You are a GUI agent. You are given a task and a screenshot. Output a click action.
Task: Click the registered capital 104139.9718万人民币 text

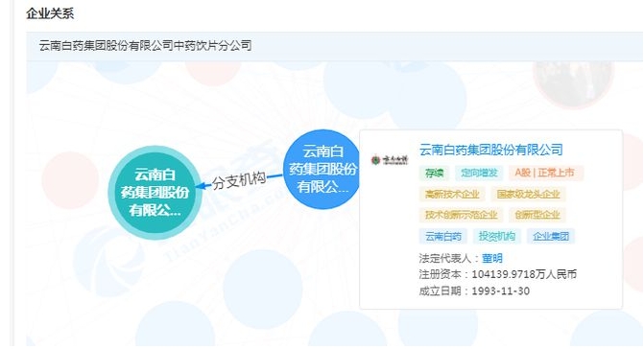click(524, 274)
